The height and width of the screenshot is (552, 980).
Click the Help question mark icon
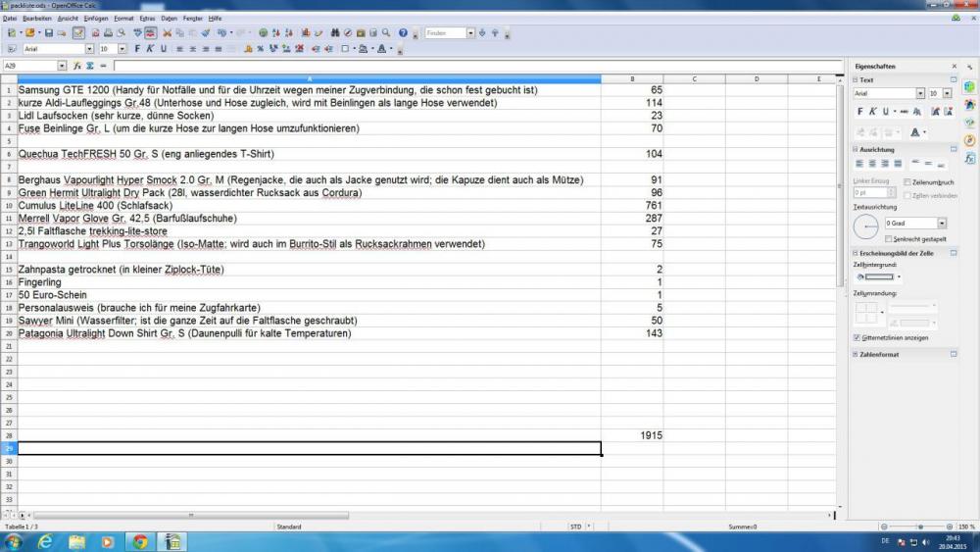403,32
